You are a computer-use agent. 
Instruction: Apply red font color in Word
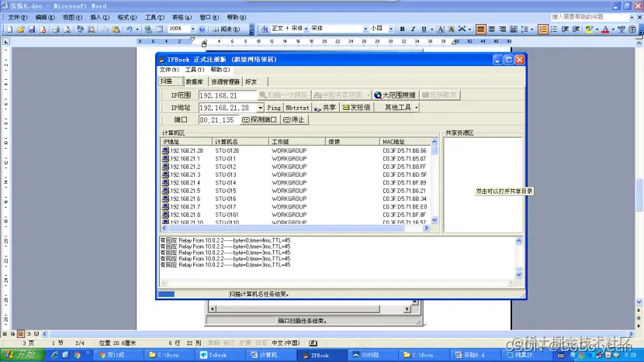[x=605, y=29]
